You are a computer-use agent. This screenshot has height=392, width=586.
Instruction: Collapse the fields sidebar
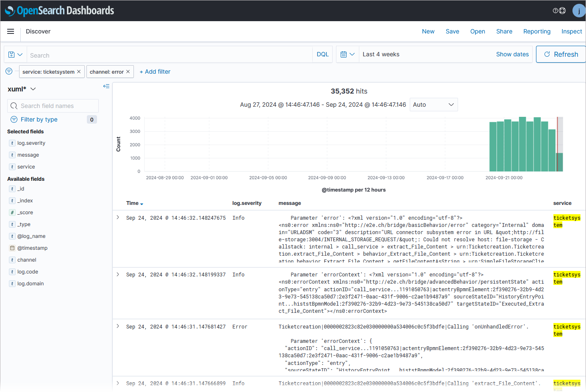pos(106,86)
